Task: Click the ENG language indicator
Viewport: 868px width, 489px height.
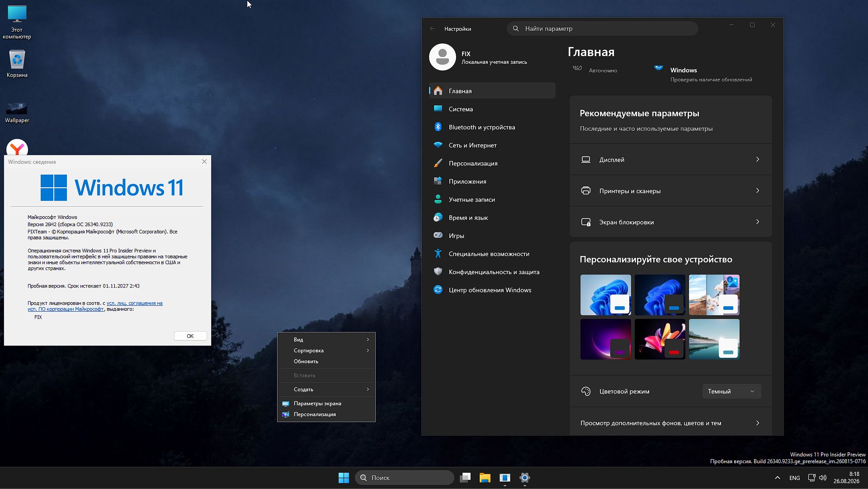Action: pos(795,478)
